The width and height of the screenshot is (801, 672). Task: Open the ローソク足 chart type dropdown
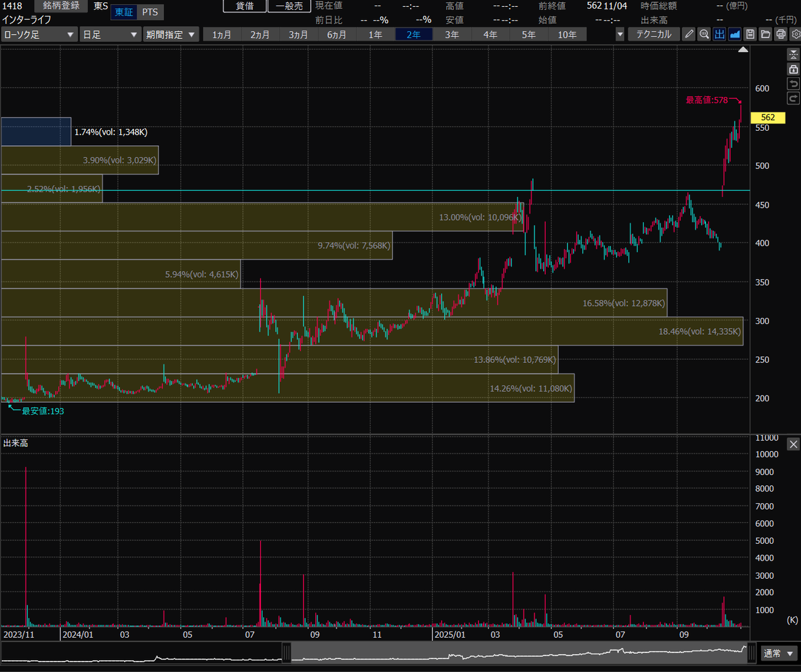tap(39, 34)
